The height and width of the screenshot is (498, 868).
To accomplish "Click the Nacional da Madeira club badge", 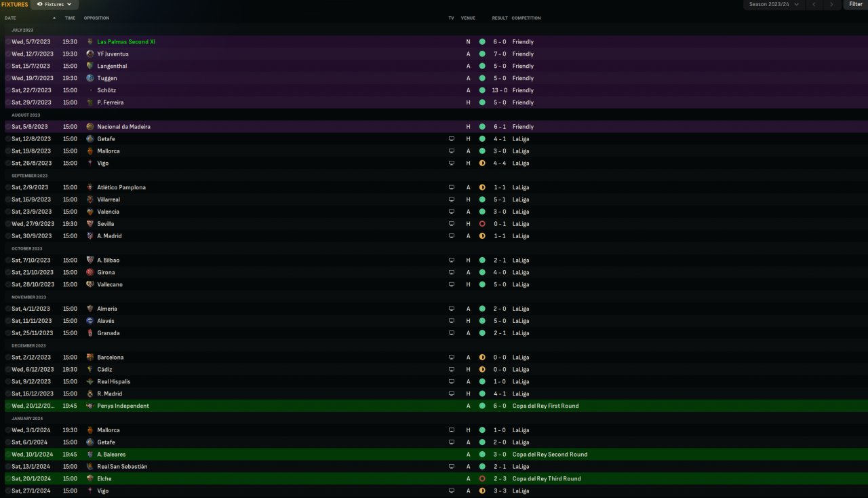I will (x=90, y=127).
